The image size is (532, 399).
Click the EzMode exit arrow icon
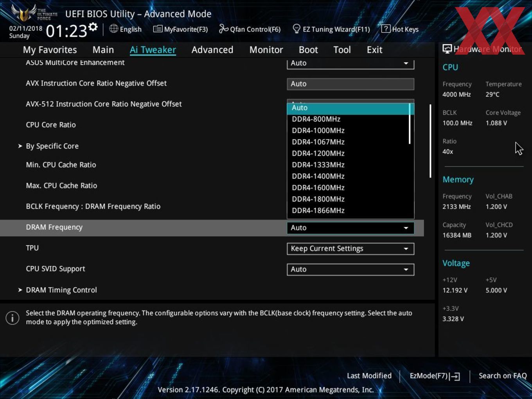click(455, 376)
